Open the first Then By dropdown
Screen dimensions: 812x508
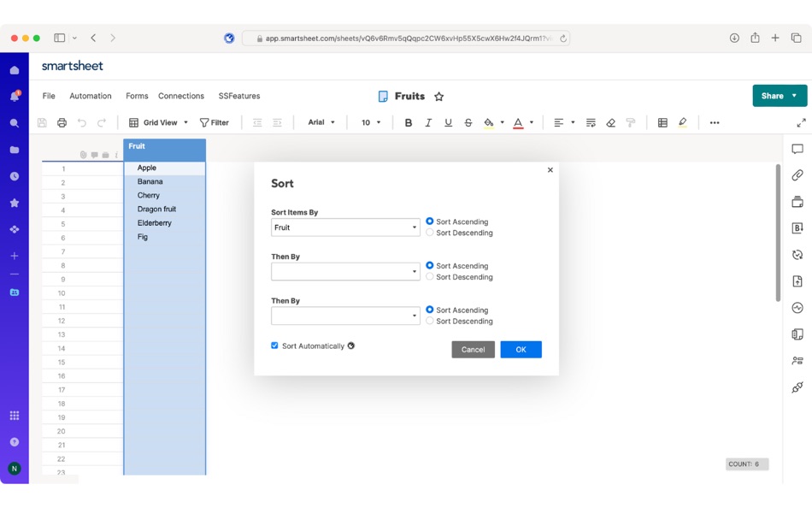(x=345, y=272)
